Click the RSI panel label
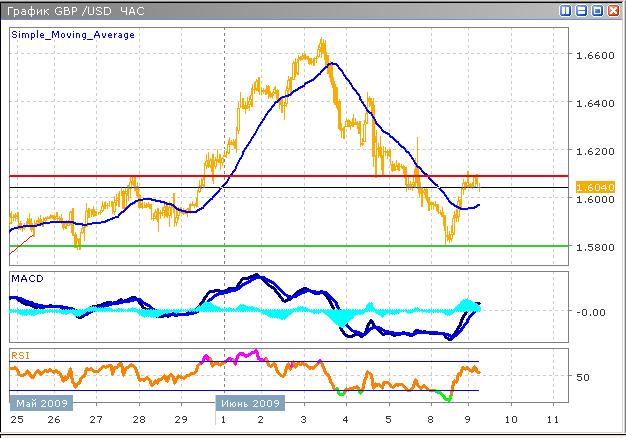626x438 pixels. tap(20, 354)
